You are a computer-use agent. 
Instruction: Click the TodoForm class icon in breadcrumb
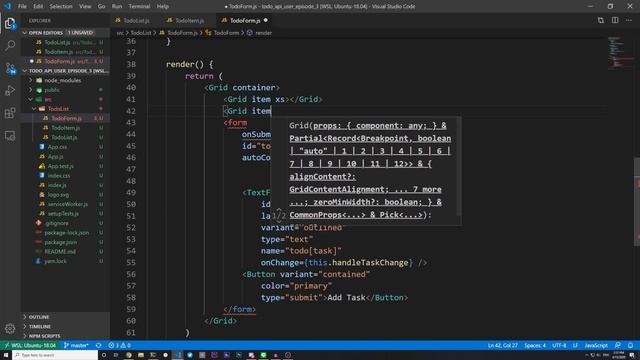coord(208,33)
